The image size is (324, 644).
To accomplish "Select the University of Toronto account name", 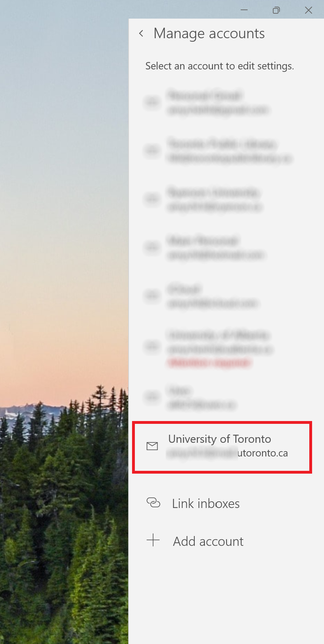I will [220, 439].
